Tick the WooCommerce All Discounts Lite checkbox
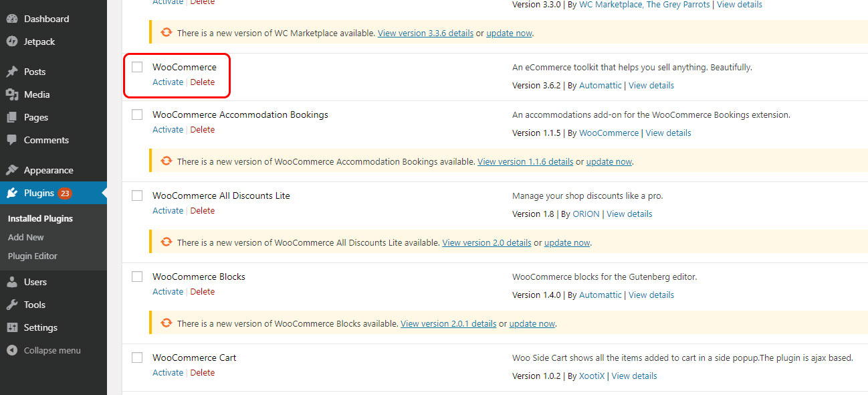Screen dimensions: 868x395 click(x=137, y=195)
